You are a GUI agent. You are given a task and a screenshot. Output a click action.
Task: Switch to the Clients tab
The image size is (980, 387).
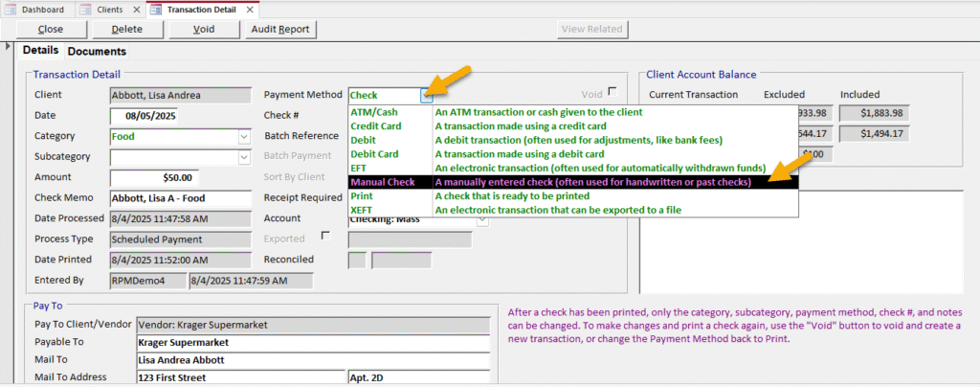click(x=109, y=10)
